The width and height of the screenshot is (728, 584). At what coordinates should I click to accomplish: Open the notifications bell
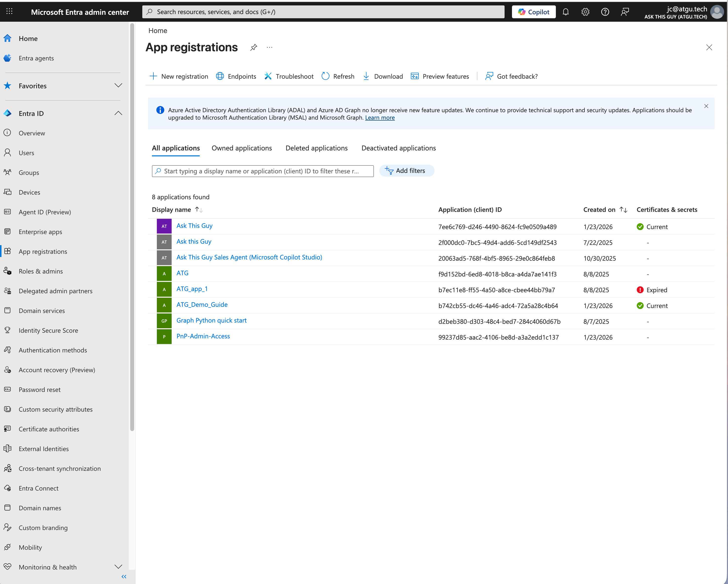coord(566,12)
